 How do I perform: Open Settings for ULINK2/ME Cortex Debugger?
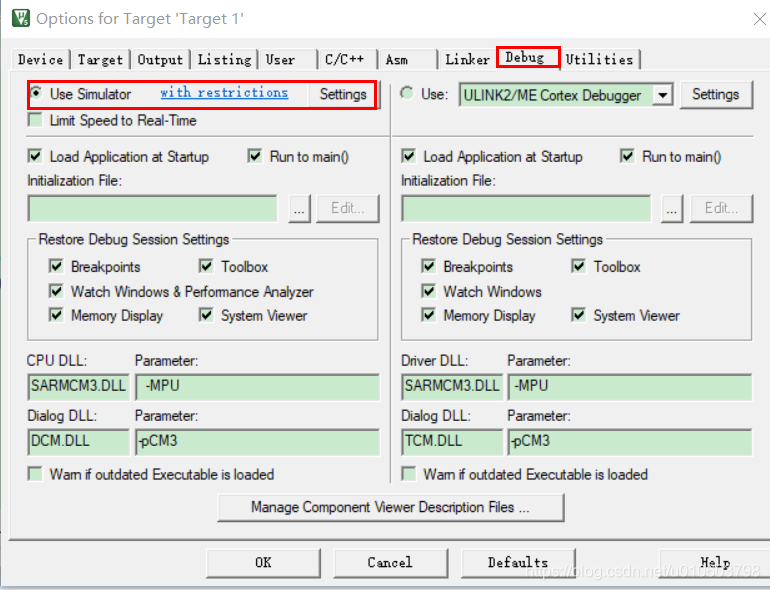[x=716, y=94]
